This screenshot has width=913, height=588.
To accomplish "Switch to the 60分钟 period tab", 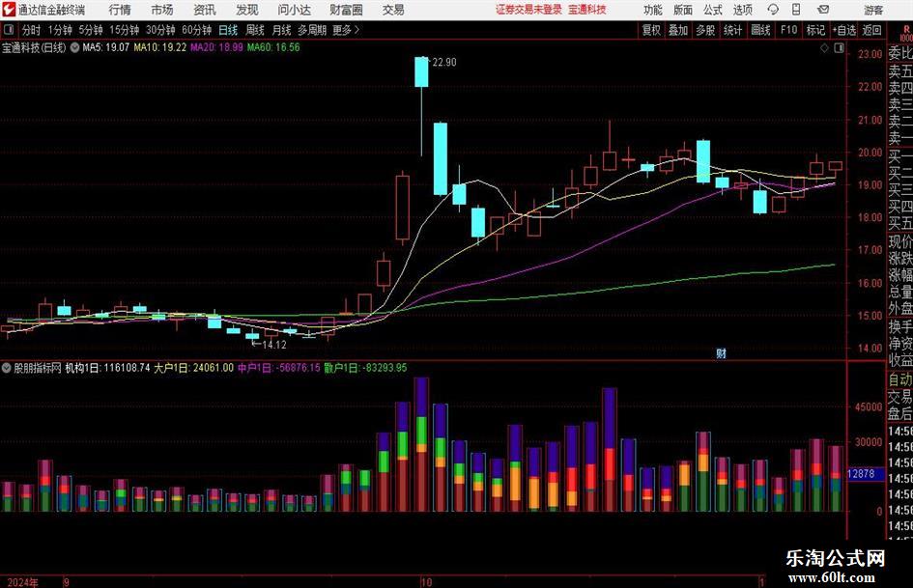I will pyautogui.click(x=196, y=30).
